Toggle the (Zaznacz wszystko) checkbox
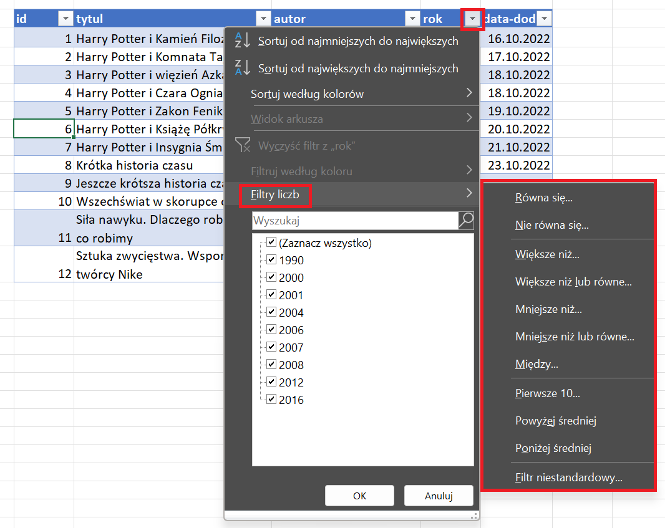The width and height of the screenshot is (666, 528). point(271,243)
